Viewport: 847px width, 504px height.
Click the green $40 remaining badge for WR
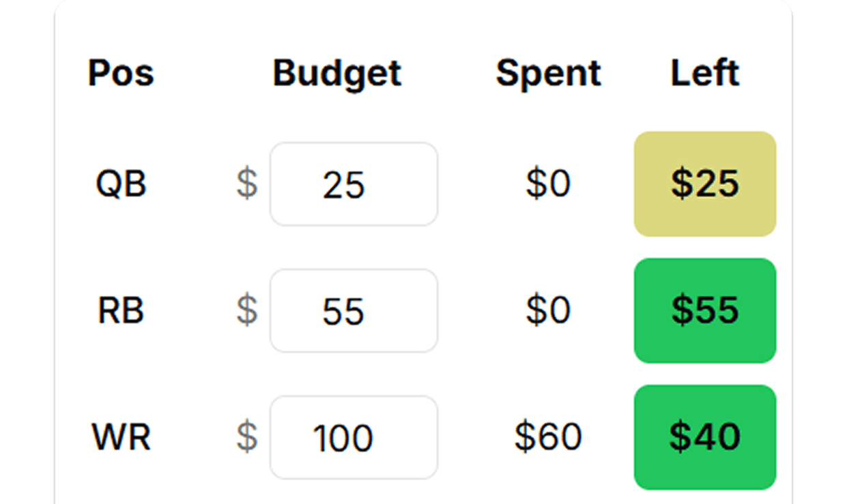[x=704, y=436]
